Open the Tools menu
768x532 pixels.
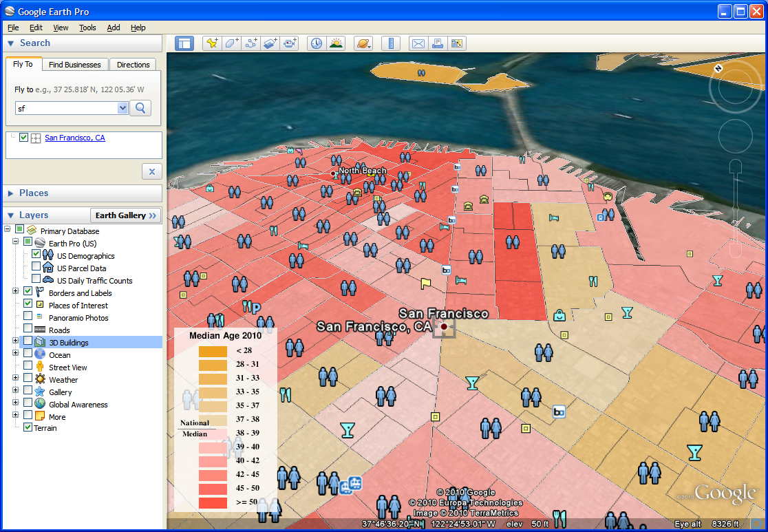click(87, 28)
